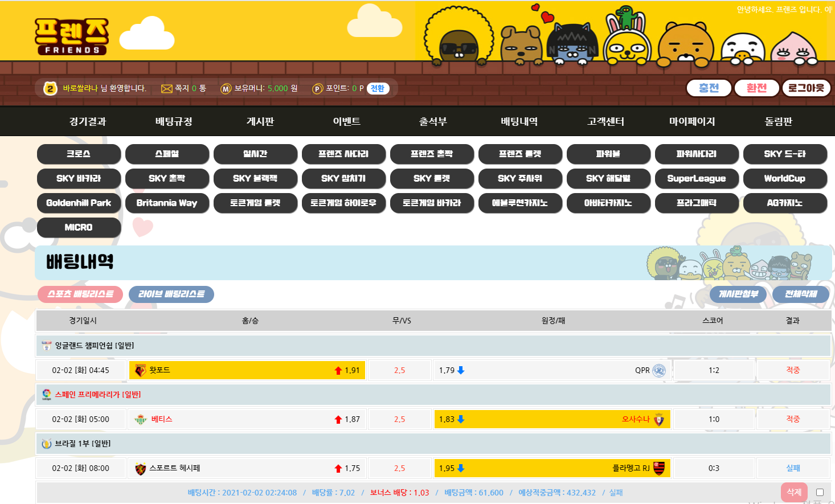The height and width of the screenshot is (504, 835).
Task: Click the points P coin icon
Action: tap(317, 89)
